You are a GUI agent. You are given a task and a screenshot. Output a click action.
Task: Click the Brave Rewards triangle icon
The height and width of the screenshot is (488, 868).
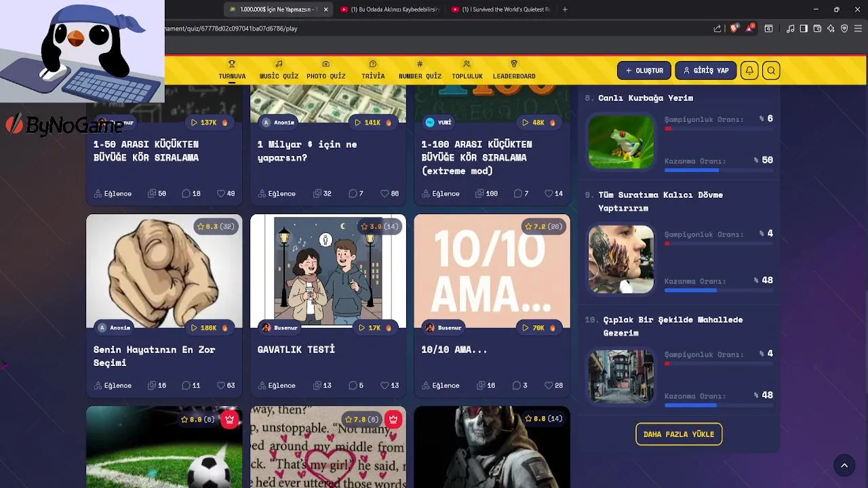point(749,28)
